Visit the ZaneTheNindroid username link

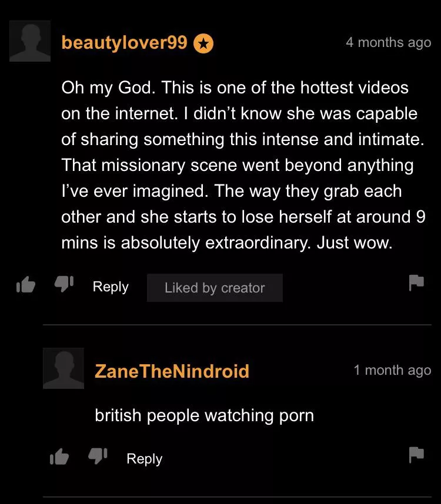pyautogui.click(x=172, y=371)
